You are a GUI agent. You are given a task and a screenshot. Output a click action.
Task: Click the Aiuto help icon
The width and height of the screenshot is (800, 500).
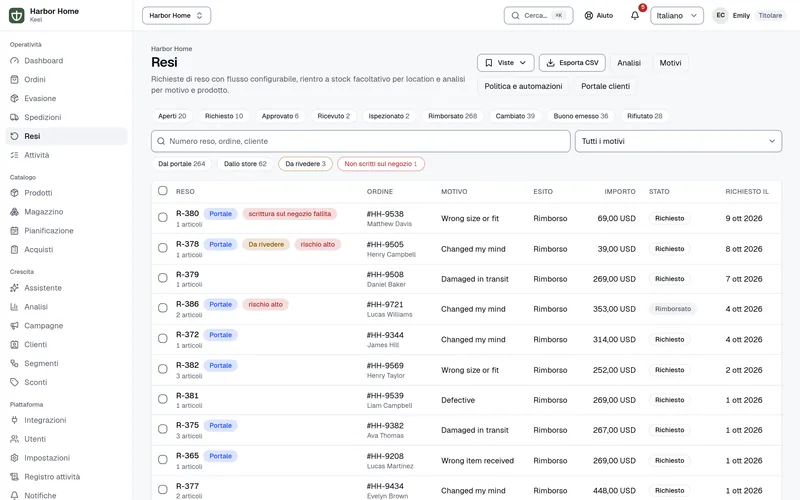coord(588,15)
